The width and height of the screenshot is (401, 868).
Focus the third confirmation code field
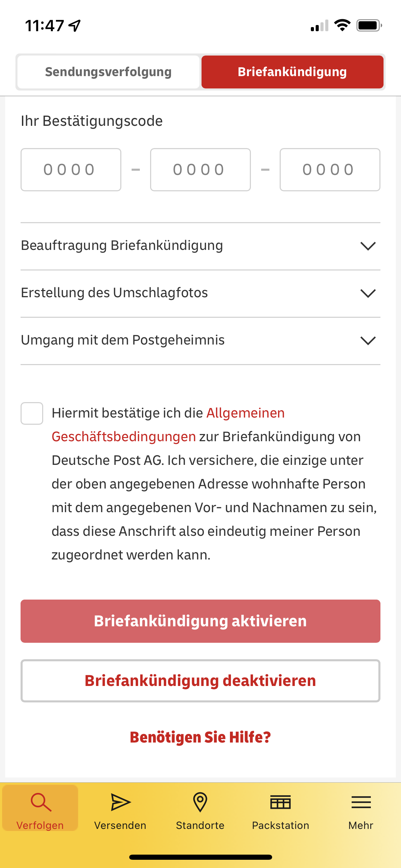(x=330, y=170)
